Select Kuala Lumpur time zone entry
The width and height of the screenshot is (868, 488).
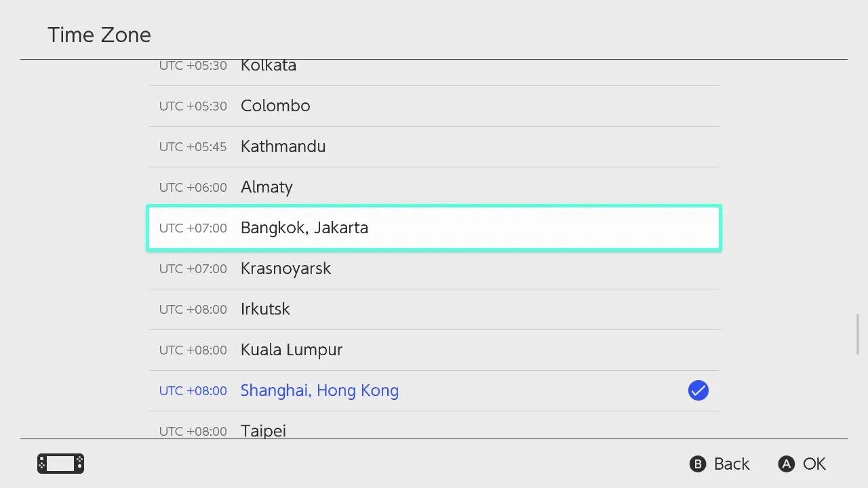pyautogui.click(x=434, y=350)
